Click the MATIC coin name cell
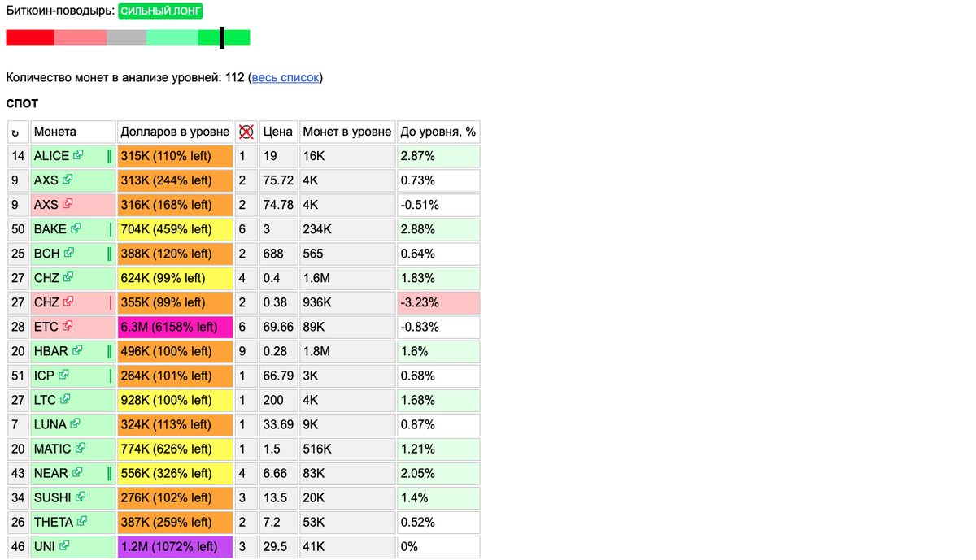The image size is (976, 560). (73, 449)
